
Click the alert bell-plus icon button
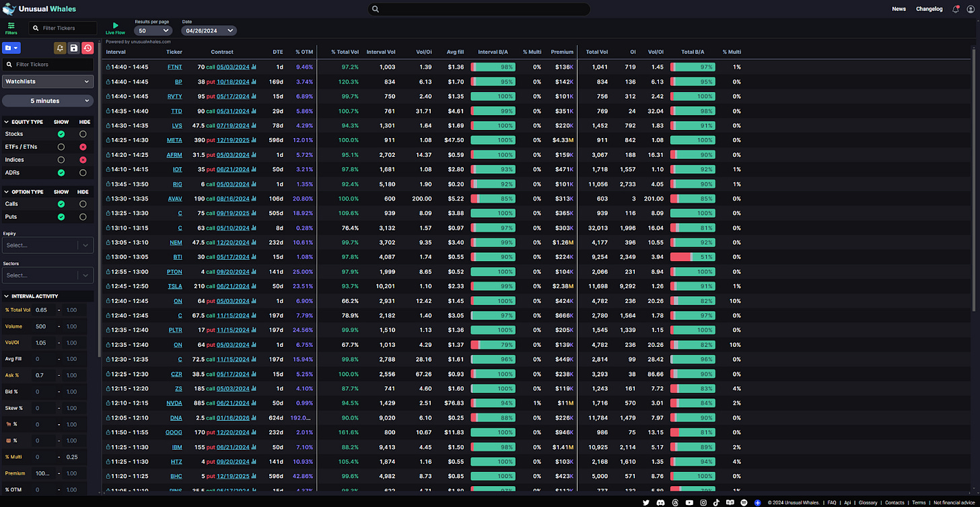click(x=61, y=48)
